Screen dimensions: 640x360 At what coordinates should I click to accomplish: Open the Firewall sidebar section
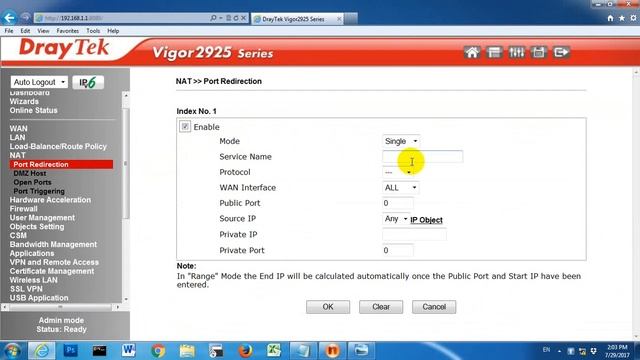coord(23,209)
